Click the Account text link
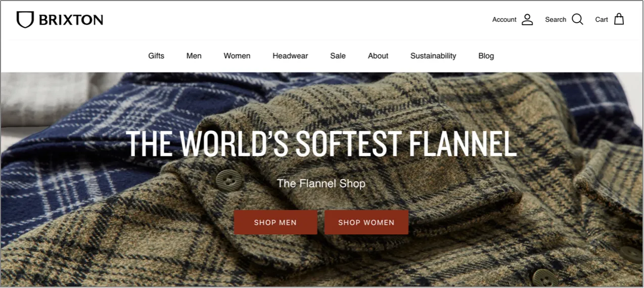 coord(504,20)
